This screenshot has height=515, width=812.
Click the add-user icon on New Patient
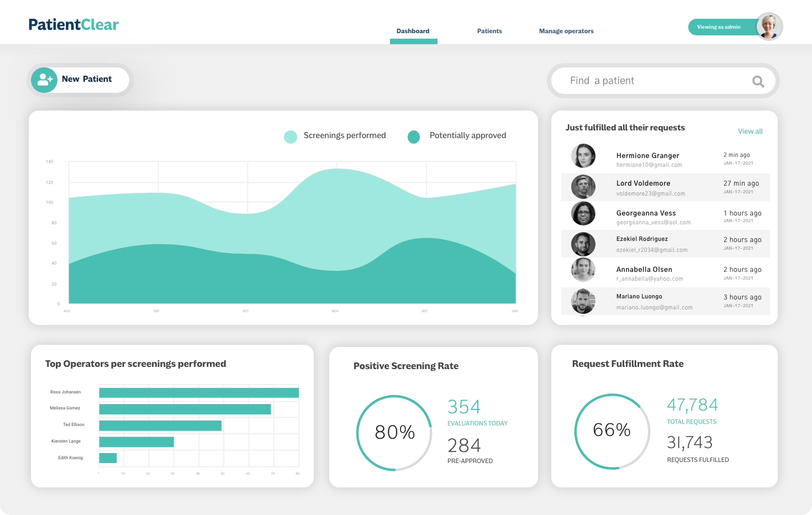(x=44, y=80)
